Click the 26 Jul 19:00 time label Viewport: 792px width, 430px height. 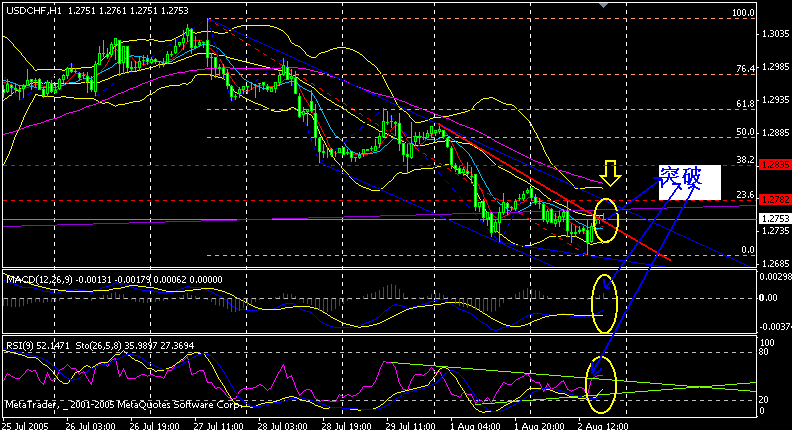[155, 425]
